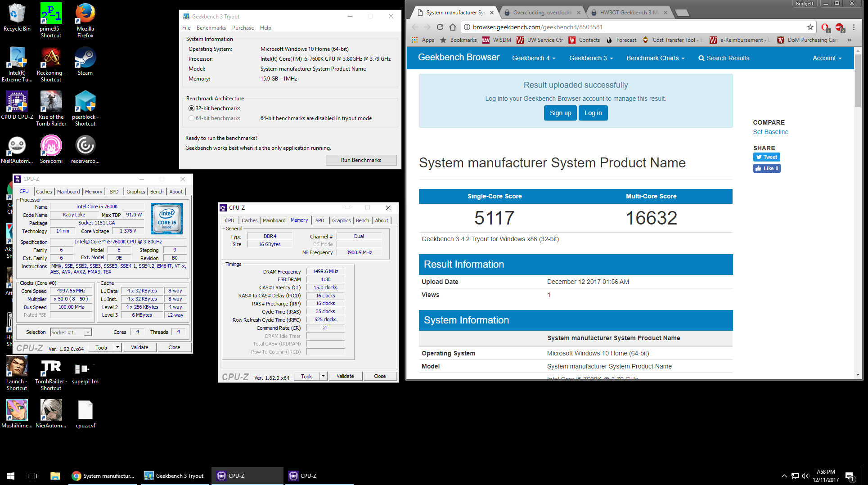Click the Log in button
Viewport: 868px width, 485px height.
coord(593,113)
